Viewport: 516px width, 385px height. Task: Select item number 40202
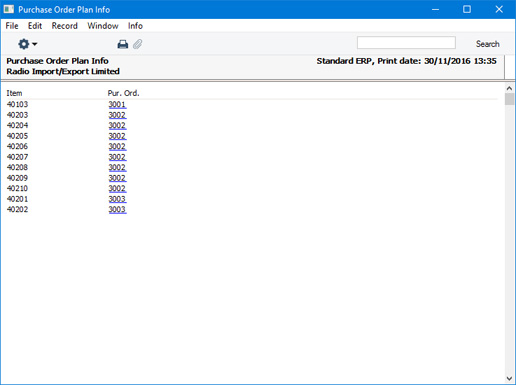click(x=17, y=209)
